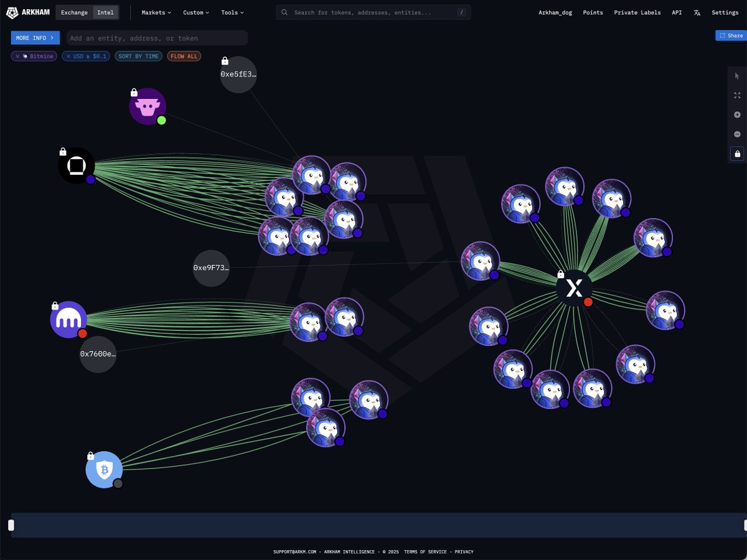This screenshot has height=560, width=747.
Task: Expand the Tools menu
Action: pos(231,12)
